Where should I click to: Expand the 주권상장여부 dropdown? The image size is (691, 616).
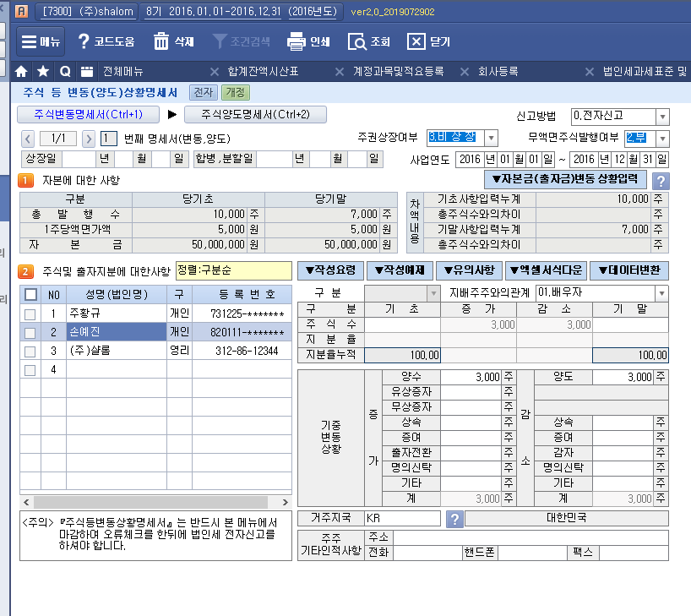click(x=492, y=138)
